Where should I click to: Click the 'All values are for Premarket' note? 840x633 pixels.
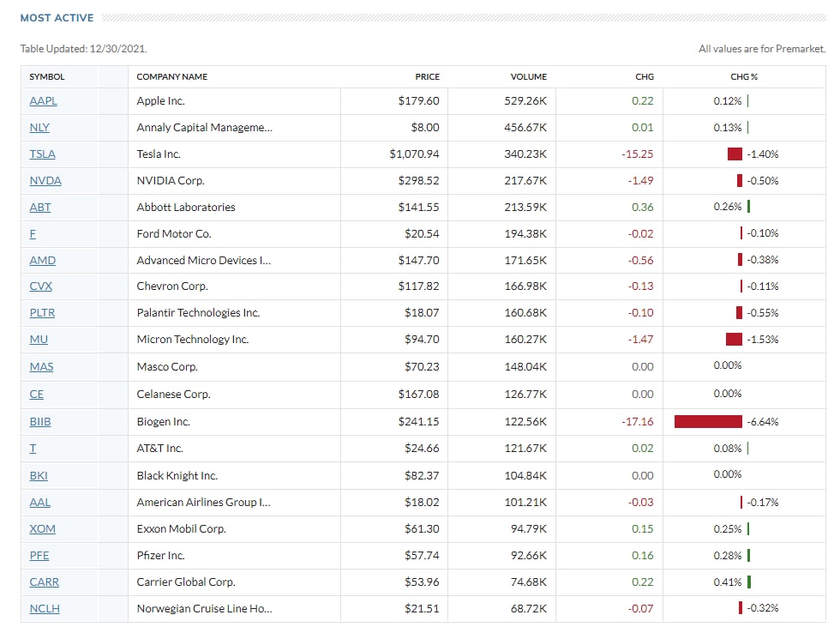(x=762, y=49)
